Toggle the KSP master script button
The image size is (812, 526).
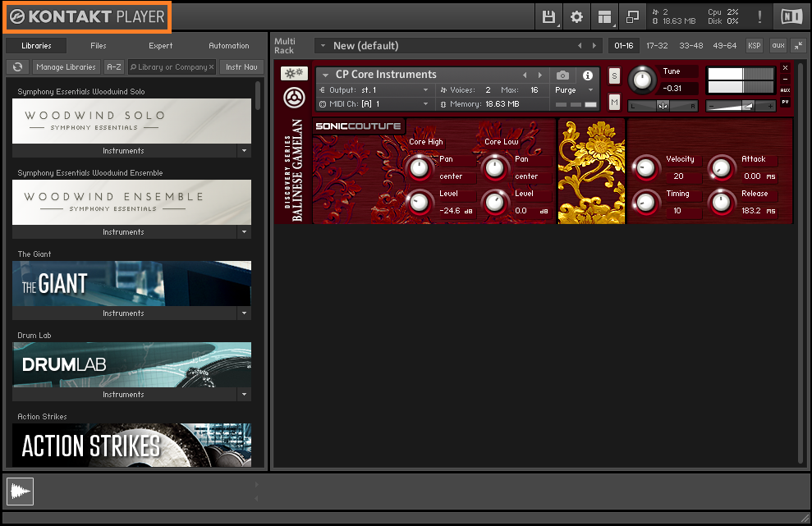(754, 46)
